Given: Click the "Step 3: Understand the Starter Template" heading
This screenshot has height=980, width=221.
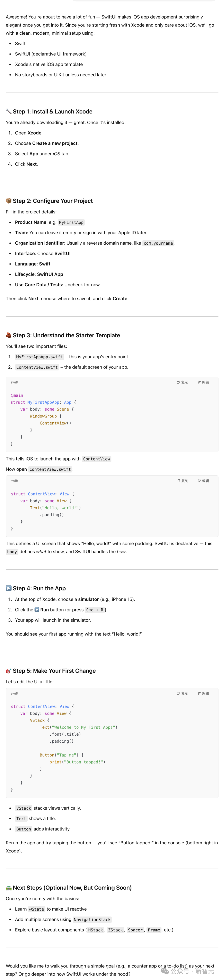Looking at the screenshot, I should 67,335.
